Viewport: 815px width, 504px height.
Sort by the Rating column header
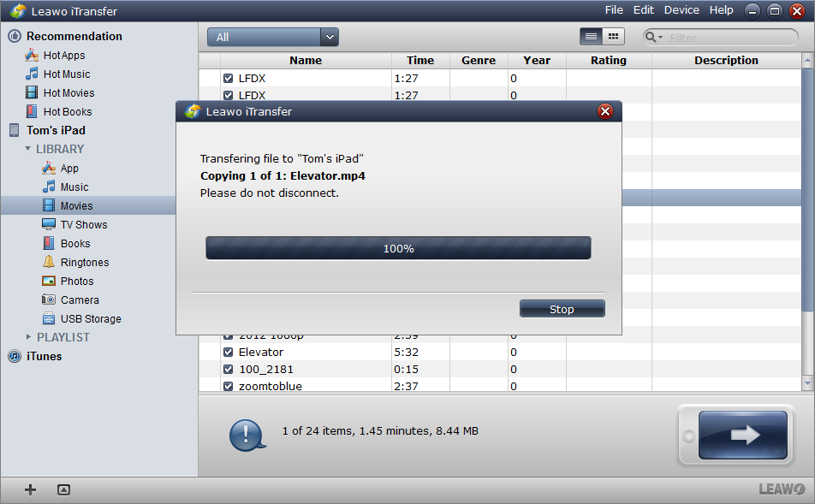point(608,60)
